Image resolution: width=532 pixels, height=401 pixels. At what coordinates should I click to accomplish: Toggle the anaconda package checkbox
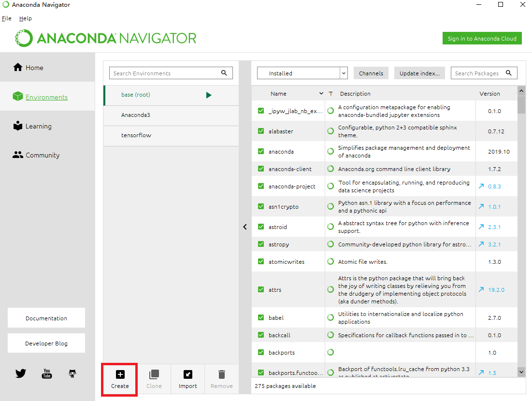[x=261, y=151]
